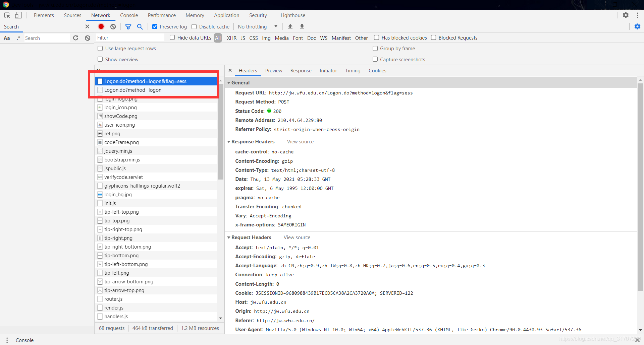Select the jquery.min.js request
Screen dimensions: 644x345
tap(156, 151)
